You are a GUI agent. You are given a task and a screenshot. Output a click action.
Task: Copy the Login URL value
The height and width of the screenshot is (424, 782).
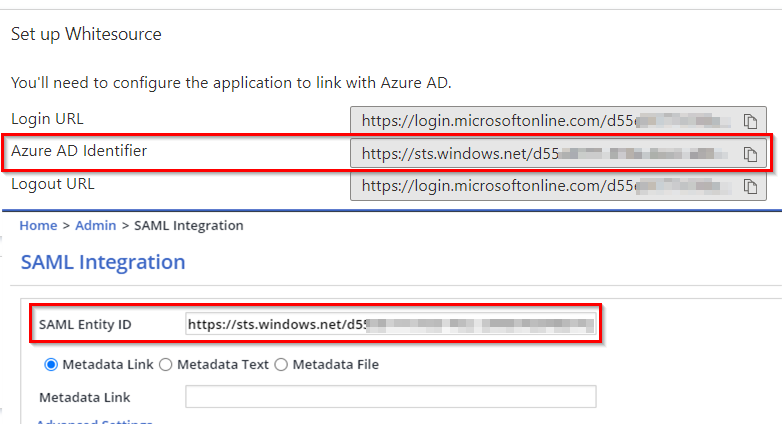click(750, 121)
